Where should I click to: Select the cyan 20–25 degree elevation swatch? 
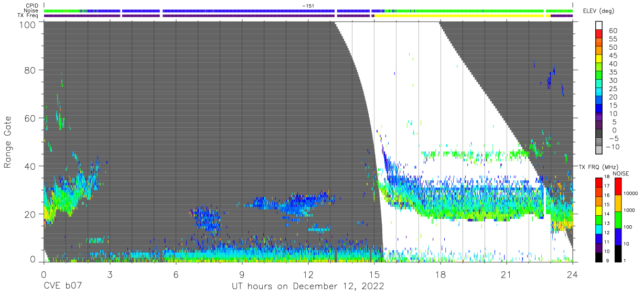click(598, 93)
